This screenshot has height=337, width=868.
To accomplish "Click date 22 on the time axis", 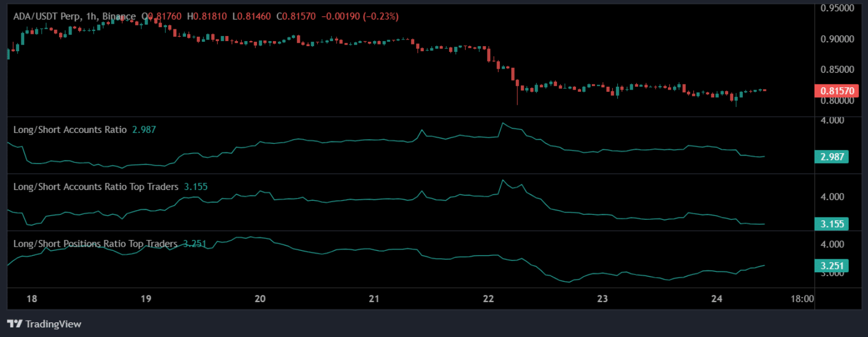I will pos(488,299).
